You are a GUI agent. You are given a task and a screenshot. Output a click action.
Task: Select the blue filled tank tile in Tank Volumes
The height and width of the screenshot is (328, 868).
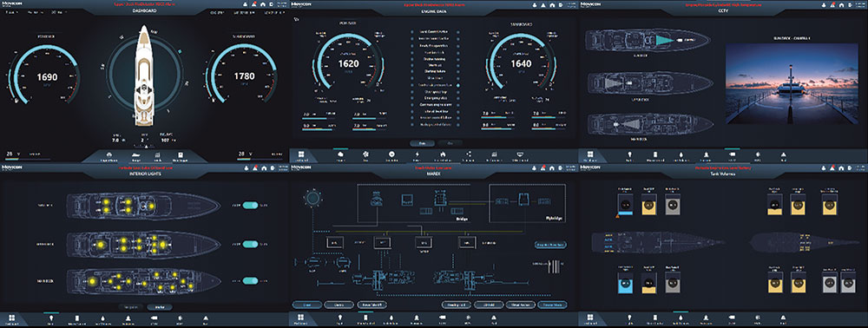pyautogui.click(x=625, y=284)
